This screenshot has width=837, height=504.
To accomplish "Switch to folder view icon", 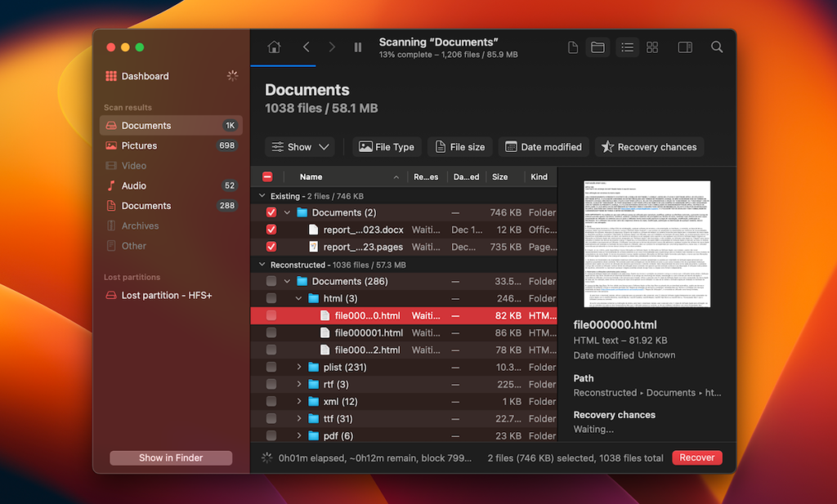I will coord(598,47).
